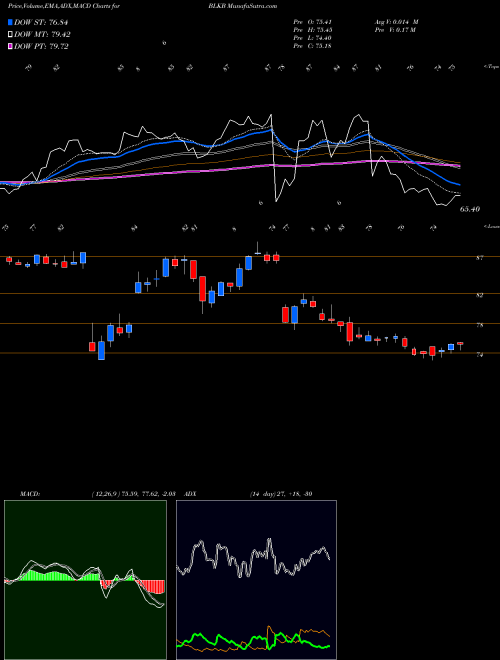The width and height of the screenshot is (500, 660).
Task: Click the ADX '(14 day) 27, +18, -30' values
Action: pyautogui.click(x=281, y=493)
